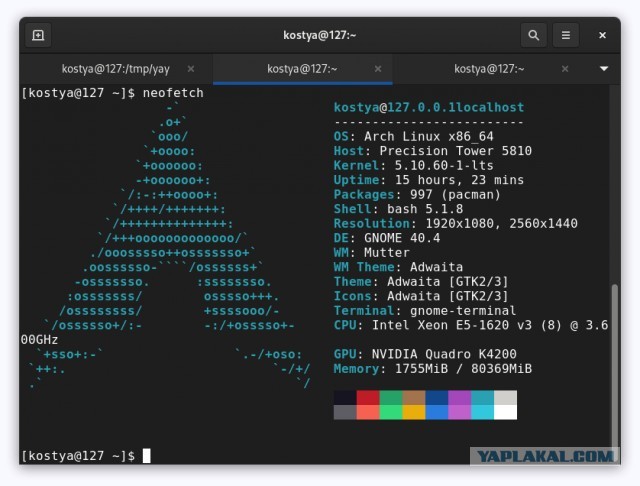The height and width of the screenshot is (486, 640).
Task: Open the hamburger menu
Action: point(566,35)
